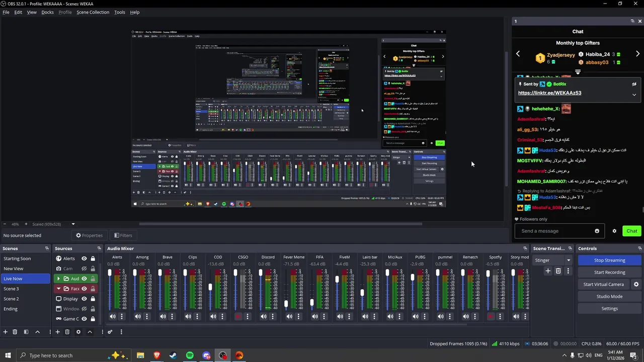
Task: Click Start Recording button
Action: tap(609, 272)
